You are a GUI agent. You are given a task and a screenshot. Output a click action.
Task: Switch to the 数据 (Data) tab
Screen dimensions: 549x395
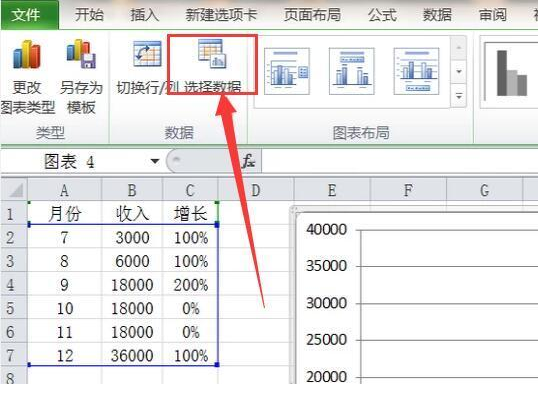[437, 15]
